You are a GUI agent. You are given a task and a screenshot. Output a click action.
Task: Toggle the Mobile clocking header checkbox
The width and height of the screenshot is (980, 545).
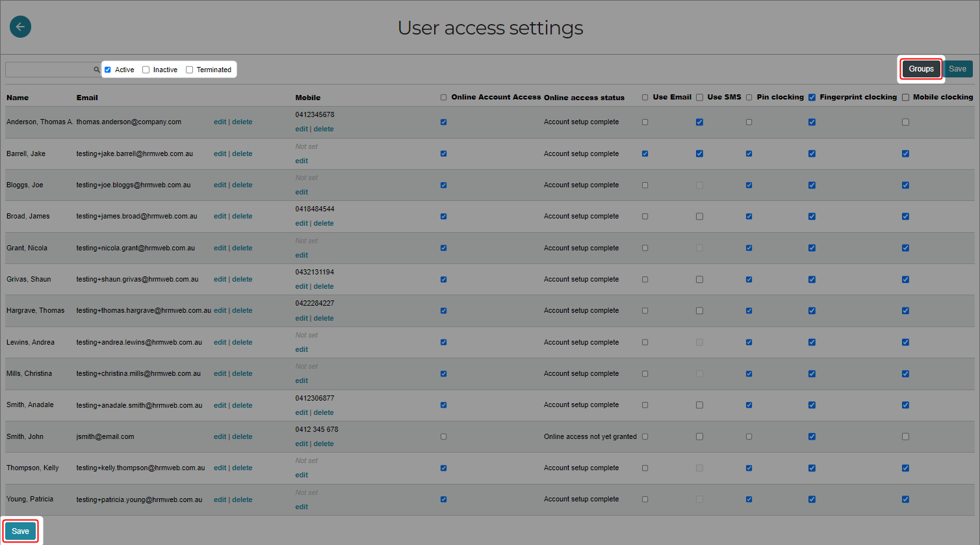(x=905, y=98)
